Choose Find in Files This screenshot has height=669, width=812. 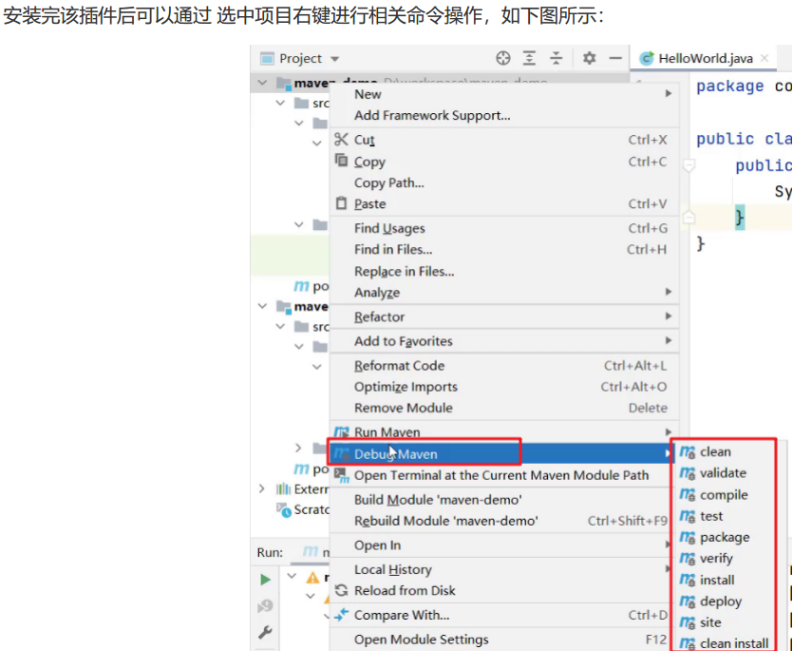point(504,250)
